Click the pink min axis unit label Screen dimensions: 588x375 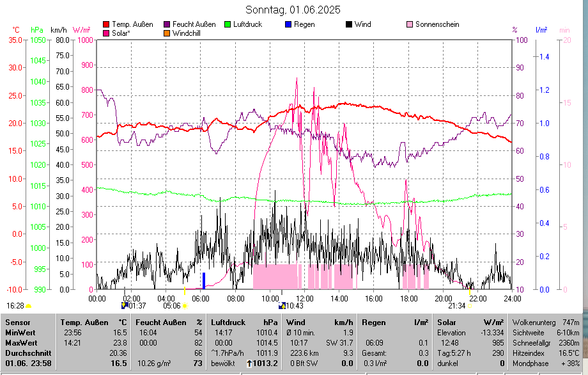coord(564,30)
